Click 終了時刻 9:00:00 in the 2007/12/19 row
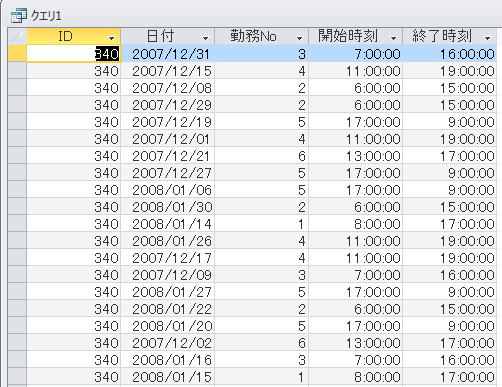Screen dimensions: 502x387 point(450,122)
